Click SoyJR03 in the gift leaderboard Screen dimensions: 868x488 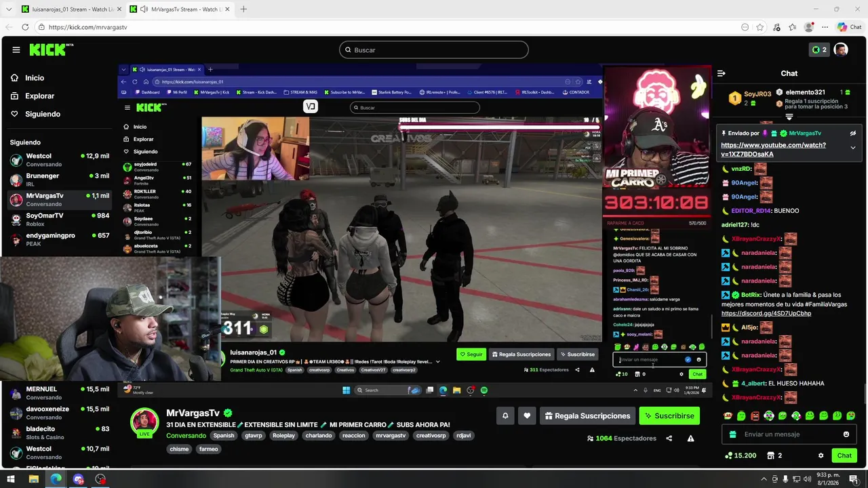tap(757, 94)
